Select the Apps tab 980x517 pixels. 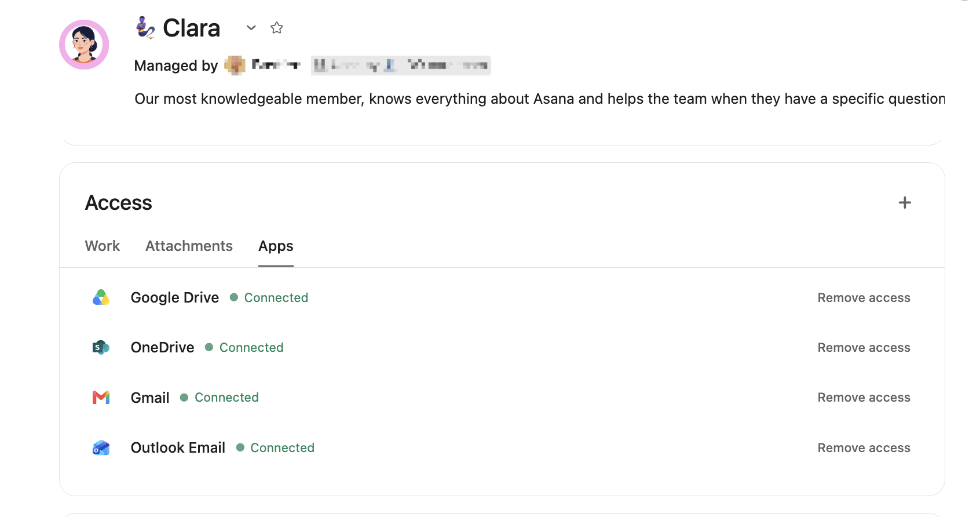coord(276,246)
